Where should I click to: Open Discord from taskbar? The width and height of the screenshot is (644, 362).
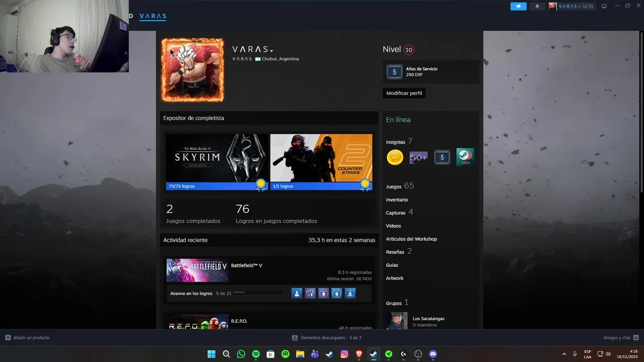(x=433, y=354)
